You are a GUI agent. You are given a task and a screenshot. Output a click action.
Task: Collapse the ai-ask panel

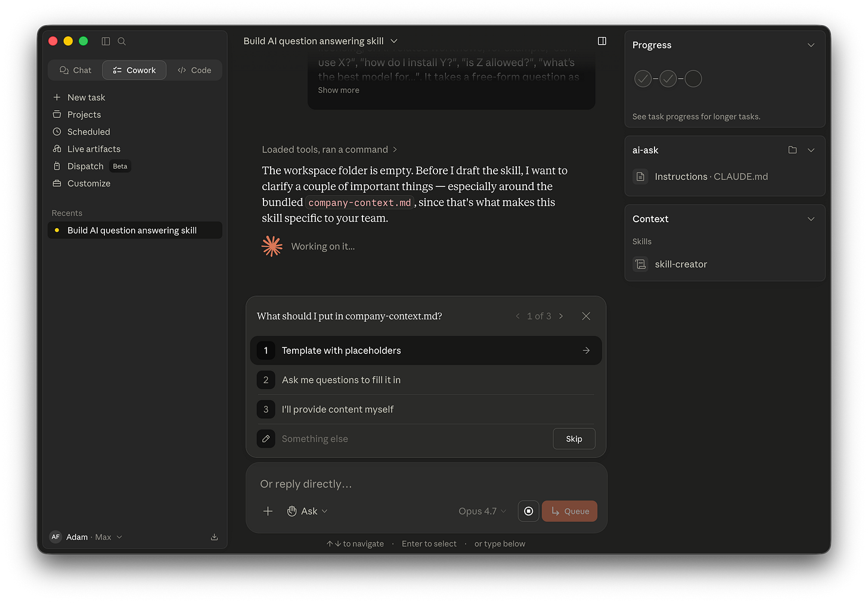[811, 150]
